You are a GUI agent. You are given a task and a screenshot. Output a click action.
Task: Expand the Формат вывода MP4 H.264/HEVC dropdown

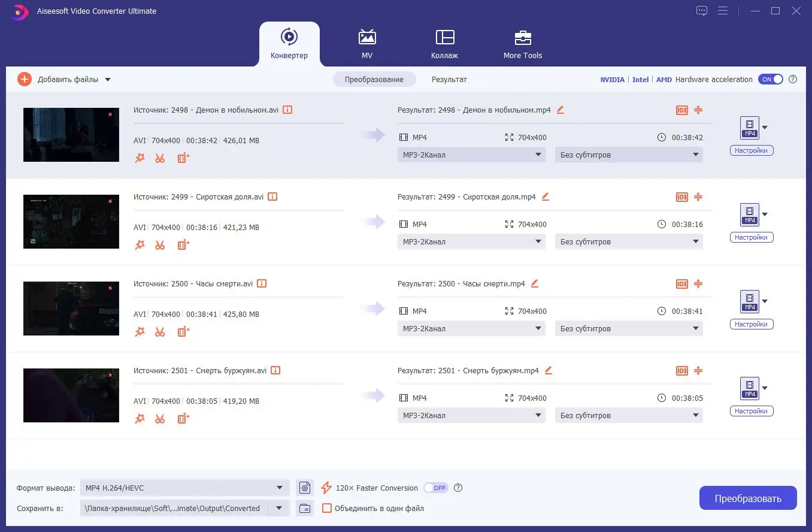click(x=184, y=488)
